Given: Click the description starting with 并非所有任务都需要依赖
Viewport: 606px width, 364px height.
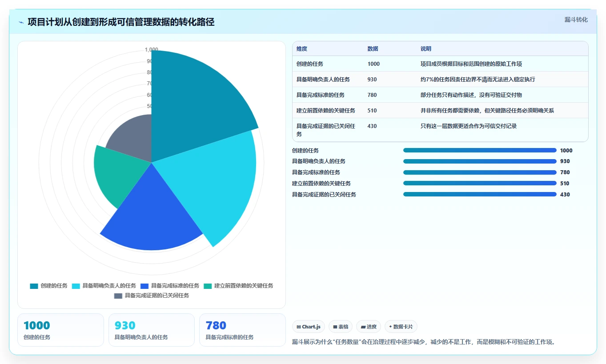Looking at the screenshot, I should (x=487, y=111).
